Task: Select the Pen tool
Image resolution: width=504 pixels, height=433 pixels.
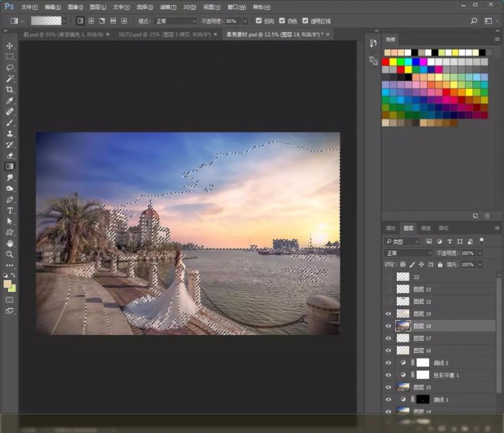Action: [9, 199]
